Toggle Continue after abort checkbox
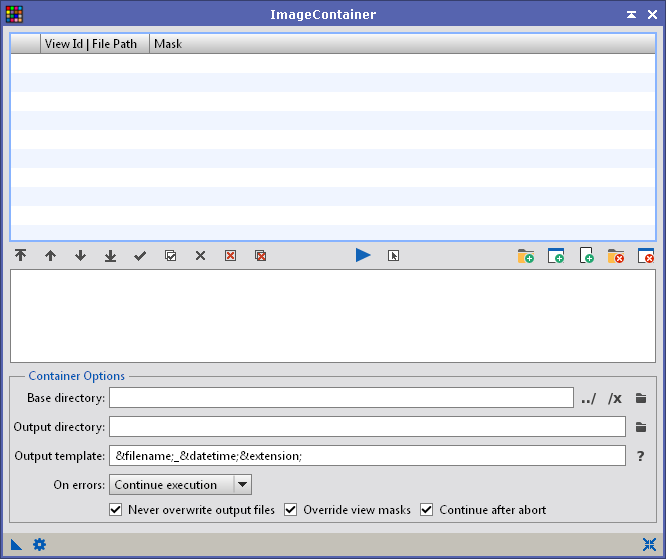The width and height of the screenshot is (666, 559). pyautogui.click(x=426, y=510)
